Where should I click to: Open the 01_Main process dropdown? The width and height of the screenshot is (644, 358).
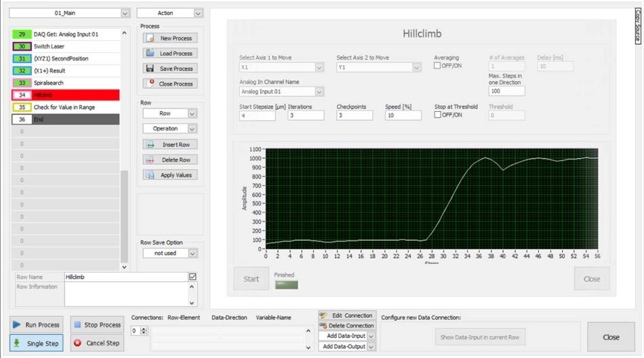(x=124, y=13)
